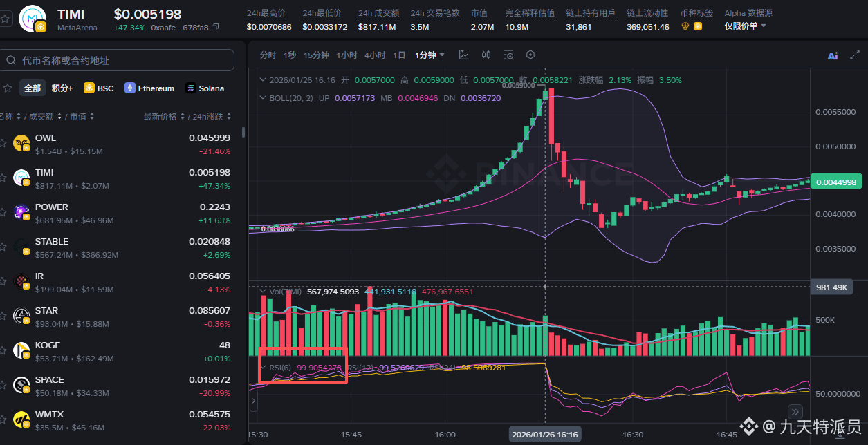The width and height of the screenshot is (868, 445).
Task: Filter tokens by Solana chain
Action: click(205, 88)
